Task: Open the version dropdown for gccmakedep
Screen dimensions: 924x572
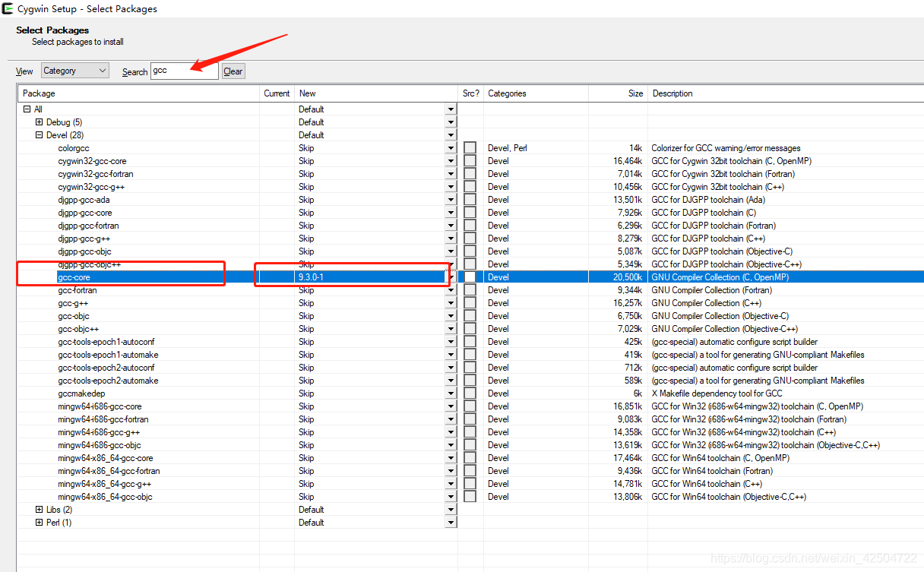Action: pyautogui.click(x=451, y=393)
